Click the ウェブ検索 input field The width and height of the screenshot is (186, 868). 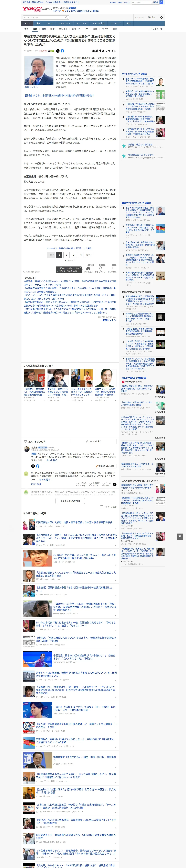point(141,2)
